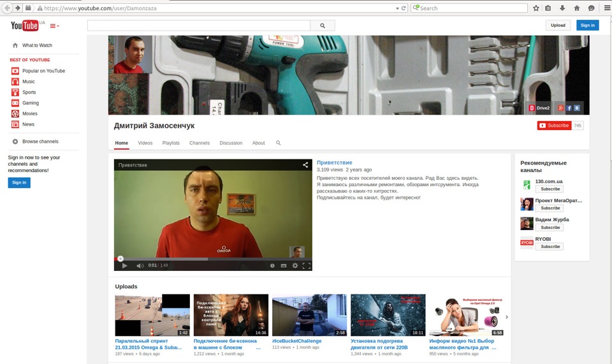612x364 pixels.
Task: Open Информ видео №1 video title
Action: [x=462, y=344]
